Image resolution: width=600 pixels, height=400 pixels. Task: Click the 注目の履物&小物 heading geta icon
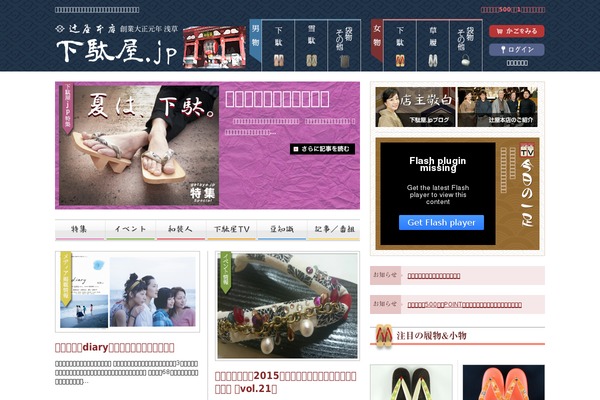[x=384, y=335]
